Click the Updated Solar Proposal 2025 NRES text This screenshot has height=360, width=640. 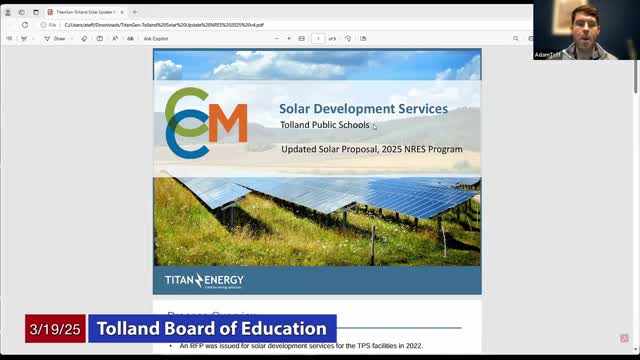372,149
